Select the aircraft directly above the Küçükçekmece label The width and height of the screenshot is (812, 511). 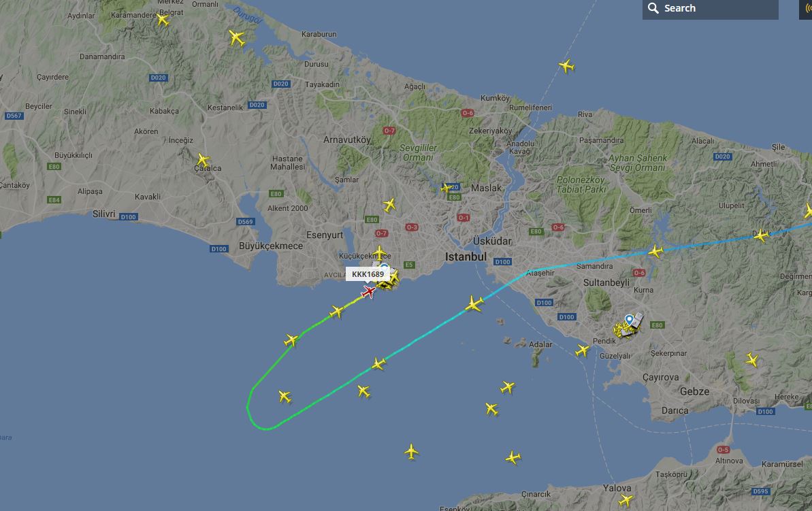(x=380, y=252)
